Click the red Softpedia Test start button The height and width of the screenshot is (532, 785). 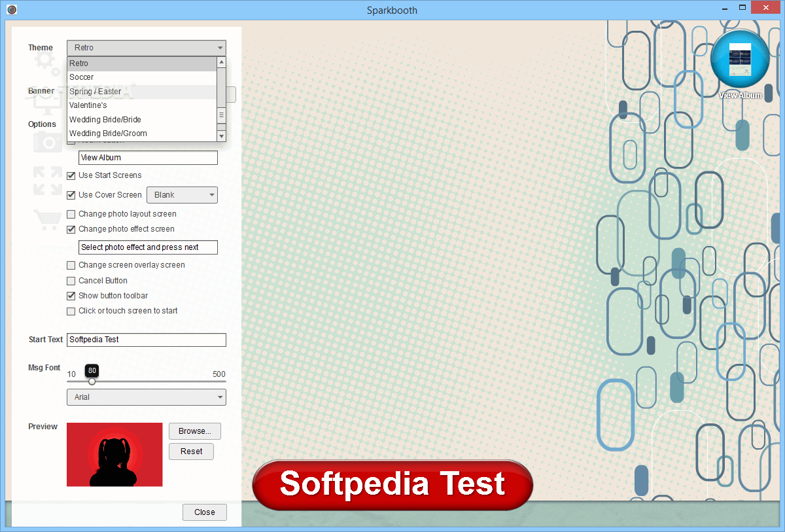coord(392,485)
